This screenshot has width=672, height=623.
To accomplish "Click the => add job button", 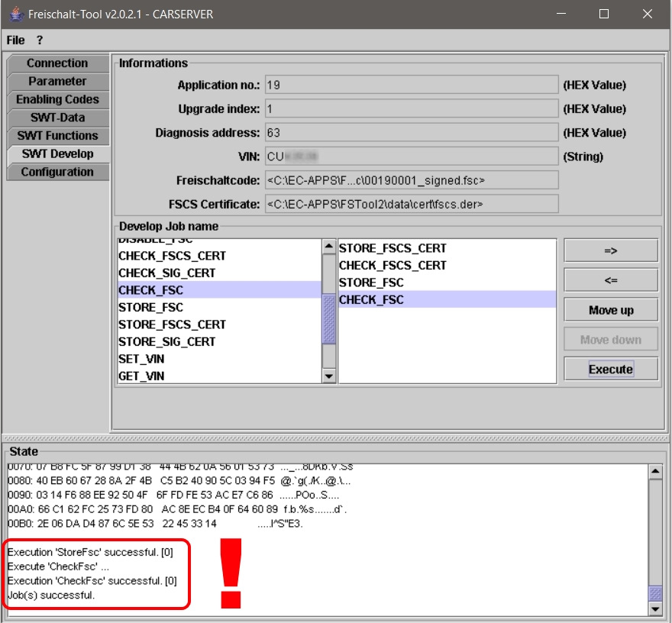I will [x=611, y=250].
